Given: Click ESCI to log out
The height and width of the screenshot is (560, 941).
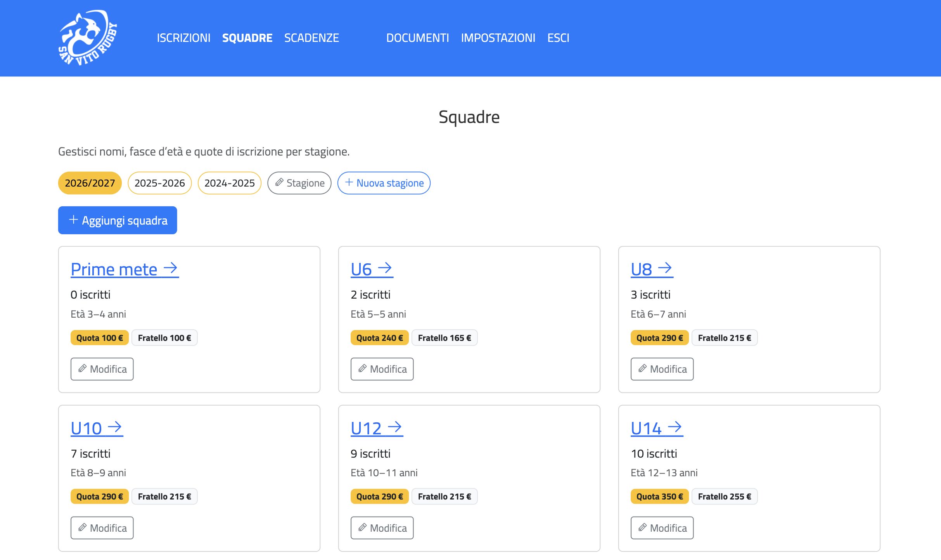Looking at the screenshot, I should coord(558,38).
